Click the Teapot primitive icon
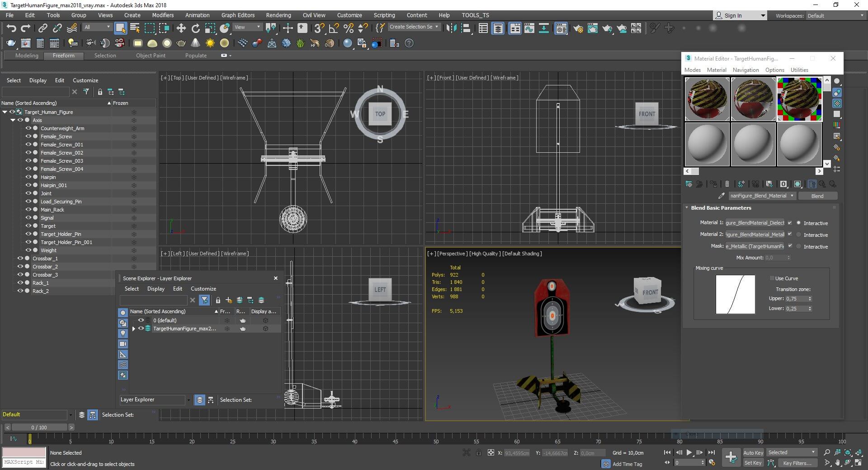This screenshot has height=470, width=868. pyautogui.click(x=181, y=43)
